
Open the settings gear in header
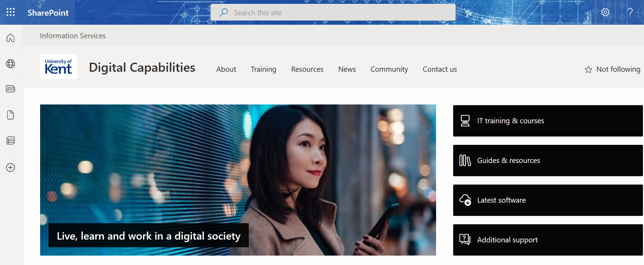605,12
